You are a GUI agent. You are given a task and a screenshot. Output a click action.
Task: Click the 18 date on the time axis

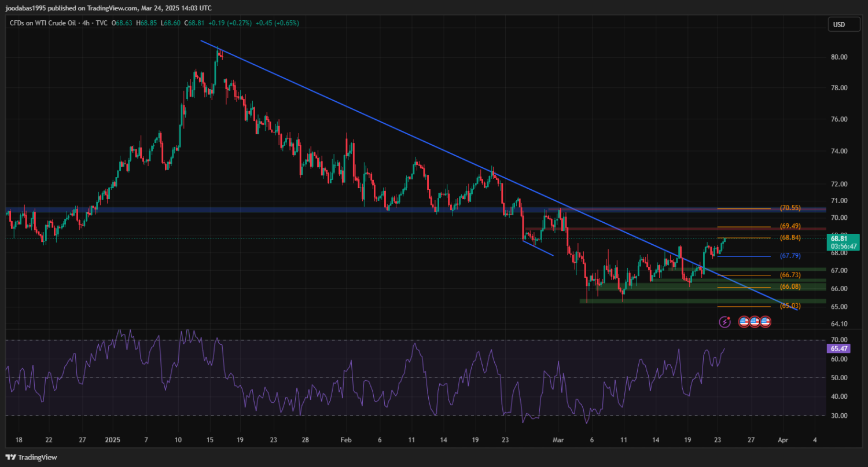(19, 440)
